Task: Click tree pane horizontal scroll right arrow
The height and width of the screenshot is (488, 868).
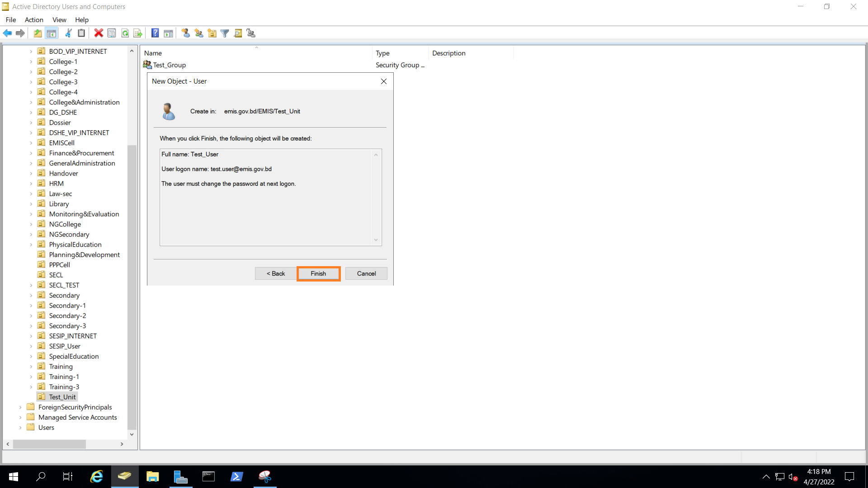Action: pos(122,445)
